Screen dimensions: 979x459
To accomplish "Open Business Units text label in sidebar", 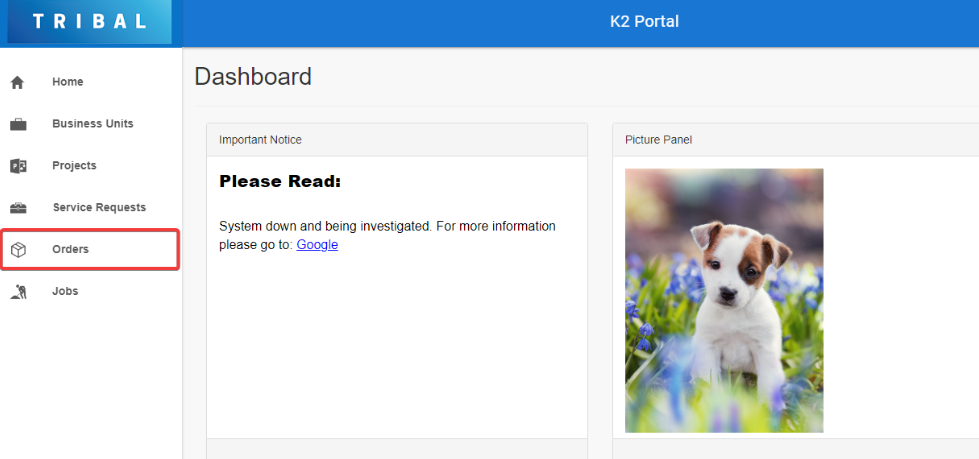I will tap(92, 124).
